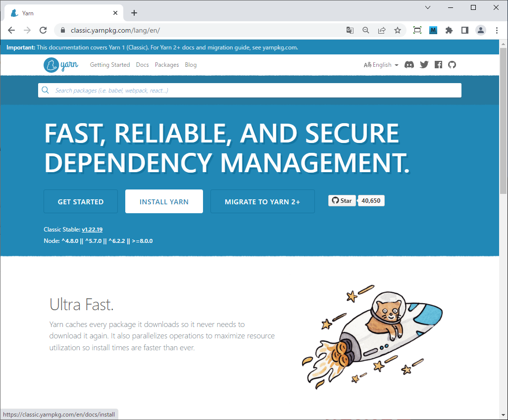Open Docs nav item

click(142, 65)
